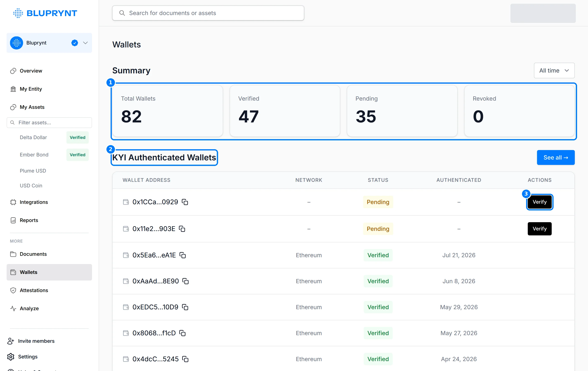Go to My Entity
Viewport: 588px width, 371px height.
(49, 89)
